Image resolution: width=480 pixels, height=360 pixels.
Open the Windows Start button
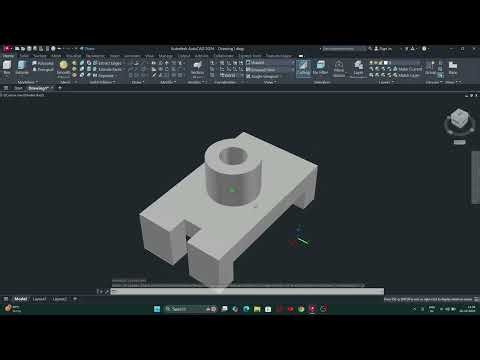click(x=157, y=309)
